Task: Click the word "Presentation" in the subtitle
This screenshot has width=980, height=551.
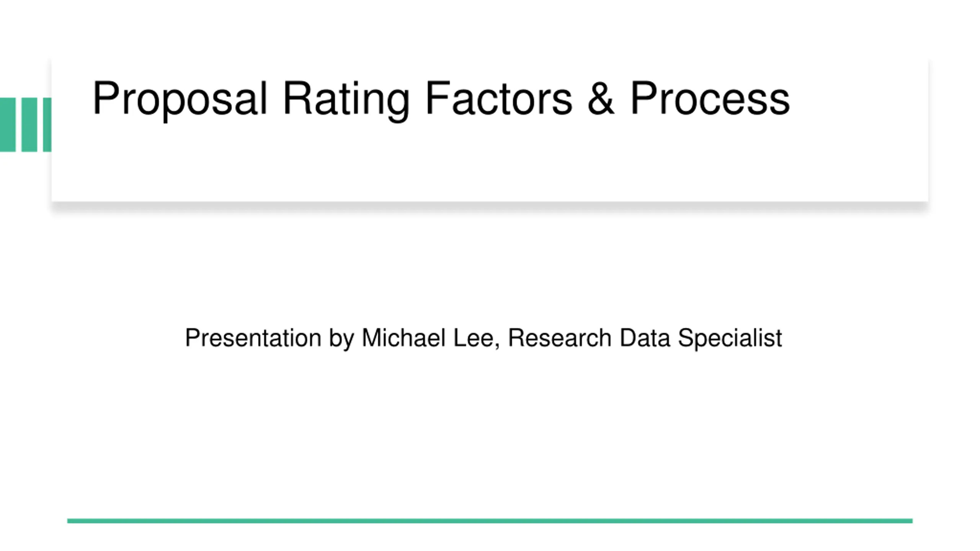Action: pos(253,338)
